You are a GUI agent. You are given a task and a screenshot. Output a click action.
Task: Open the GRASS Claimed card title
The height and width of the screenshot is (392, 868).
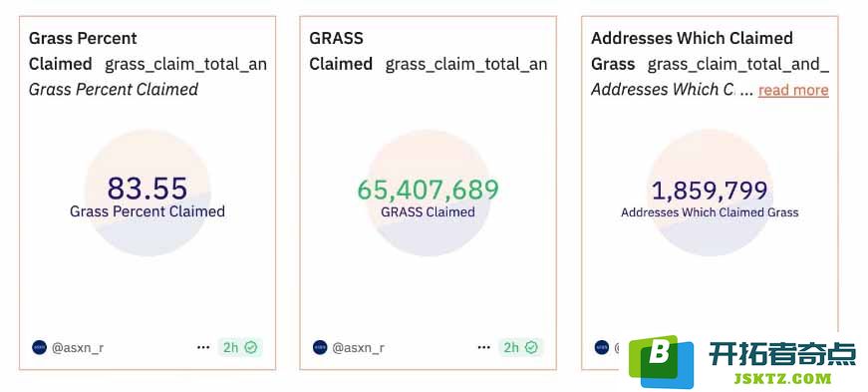coord(341,51)
